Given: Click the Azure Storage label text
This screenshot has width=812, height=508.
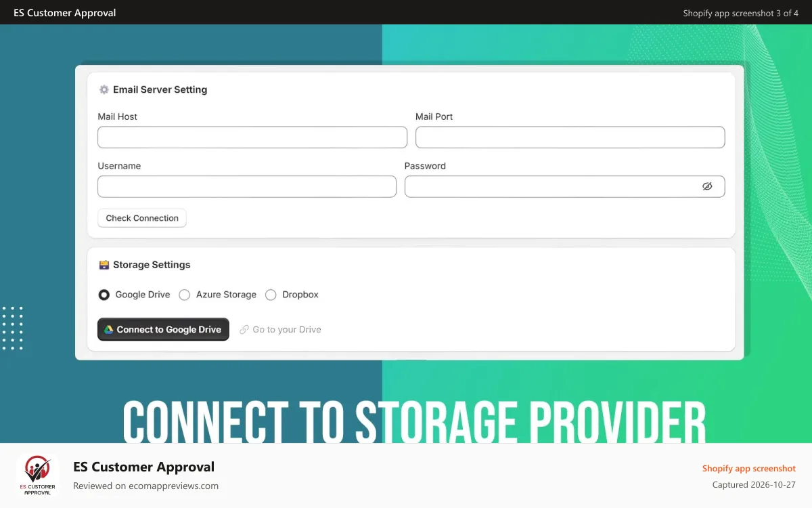Looking at the screenshot, I should [226, 295].
